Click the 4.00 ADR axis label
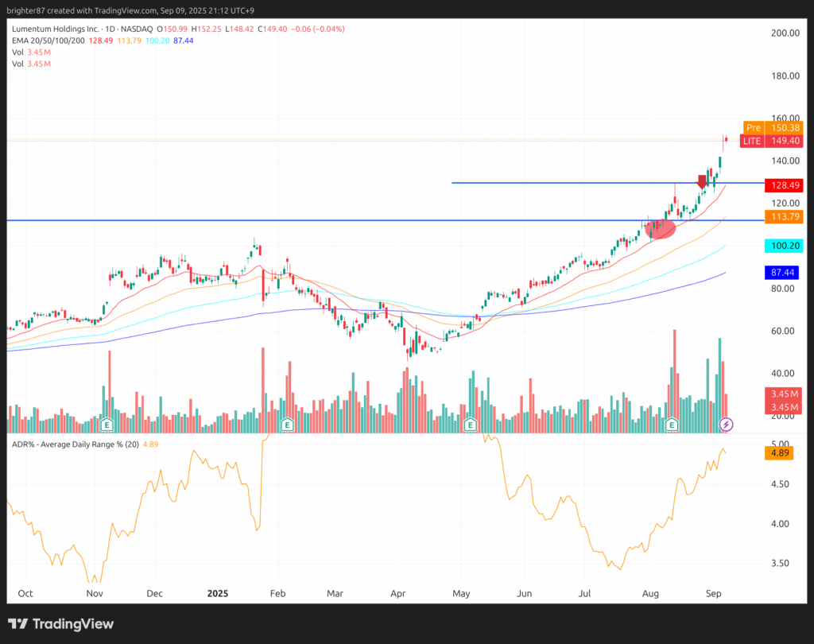The image size is (814, 644). tap(780, 523)
